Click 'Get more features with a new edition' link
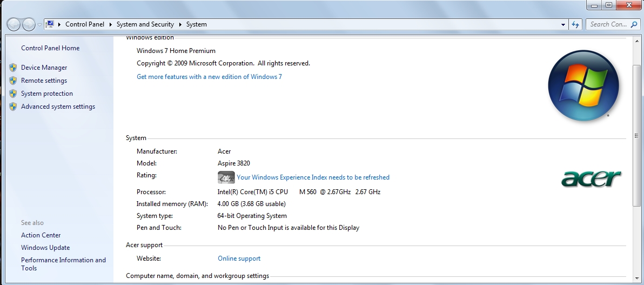The image size is (644, 285). 209,77
